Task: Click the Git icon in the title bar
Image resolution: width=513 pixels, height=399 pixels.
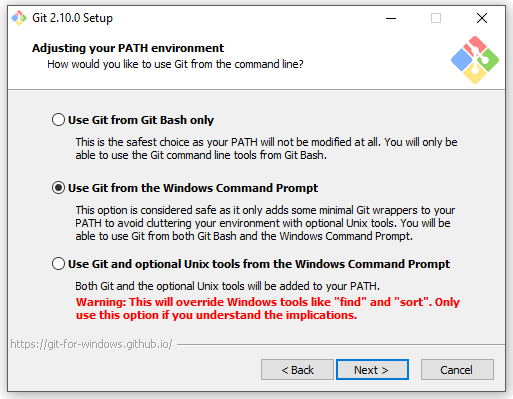Action: (19, 18)
